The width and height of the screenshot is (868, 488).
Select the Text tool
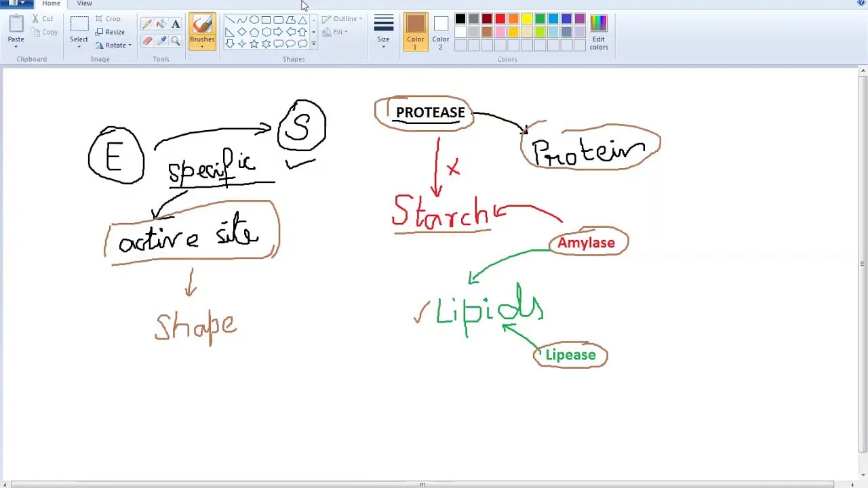176,24
